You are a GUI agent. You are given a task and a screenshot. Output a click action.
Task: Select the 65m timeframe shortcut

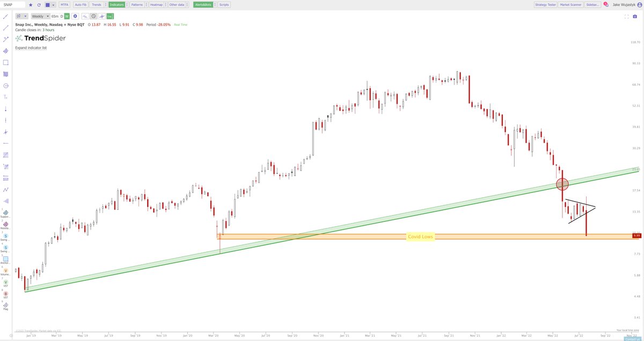(55, 16)
